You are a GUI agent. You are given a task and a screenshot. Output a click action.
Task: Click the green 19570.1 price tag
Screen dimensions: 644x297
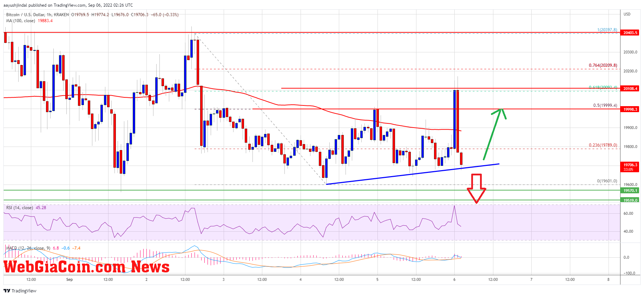pyautogui.click(x=630, y=191)
